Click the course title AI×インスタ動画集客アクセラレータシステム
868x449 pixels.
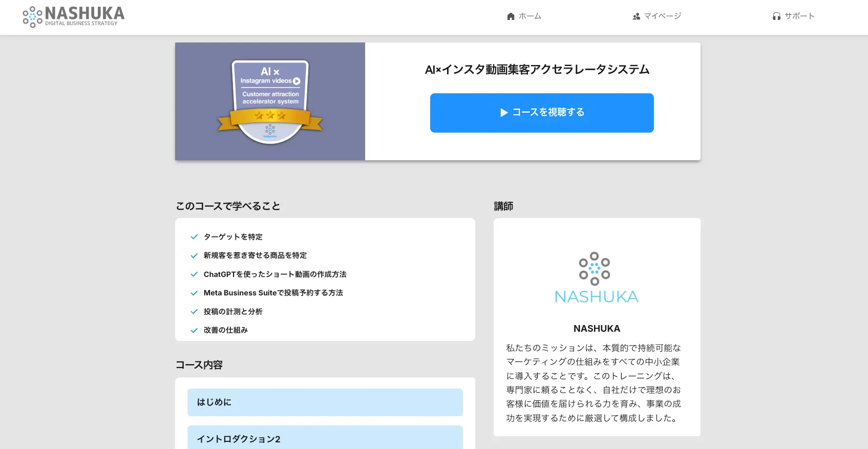tap(537, 70)
